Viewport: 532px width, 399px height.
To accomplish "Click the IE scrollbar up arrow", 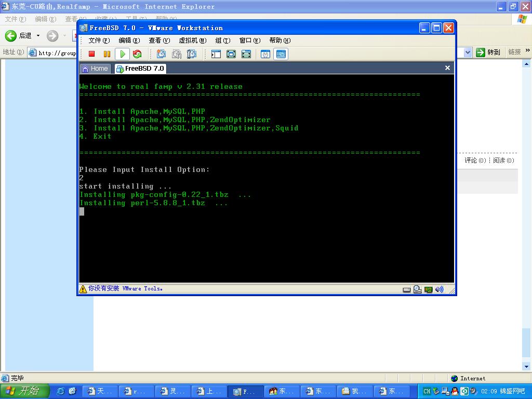I will tap(527, 63).
